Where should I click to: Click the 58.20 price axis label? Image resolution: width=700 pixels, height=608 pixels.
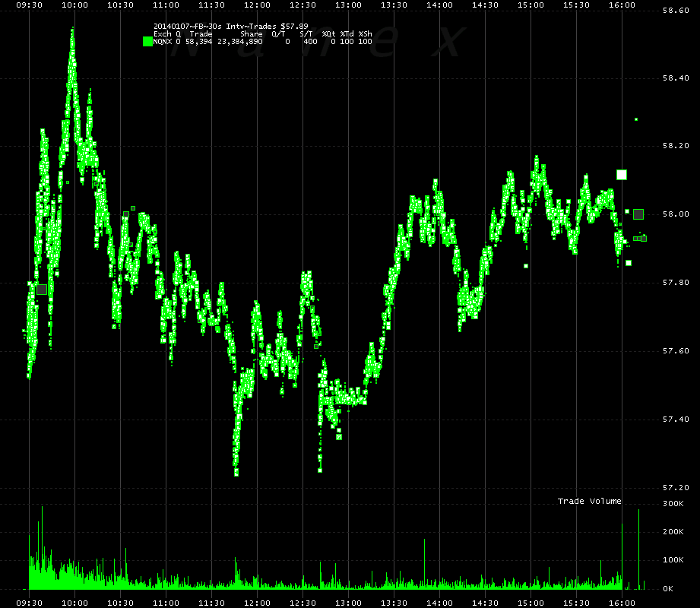click(676, 146)
